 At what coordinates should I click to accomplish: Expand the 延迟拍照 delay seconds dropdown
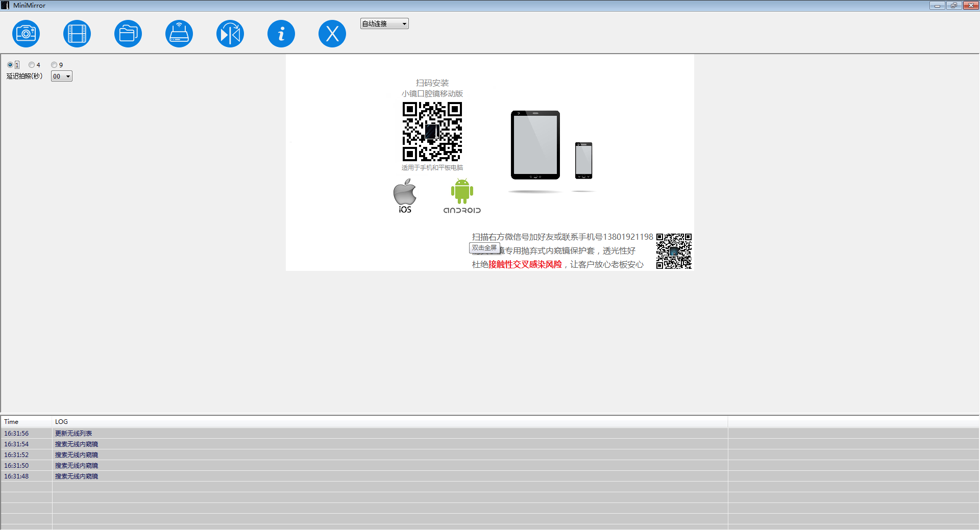coord(62,77)
